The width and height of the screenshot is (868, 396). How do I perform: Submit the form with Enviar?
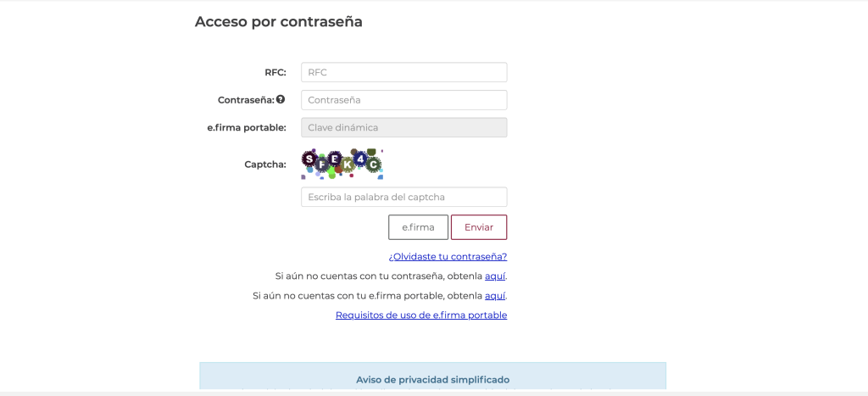point(479,227)
